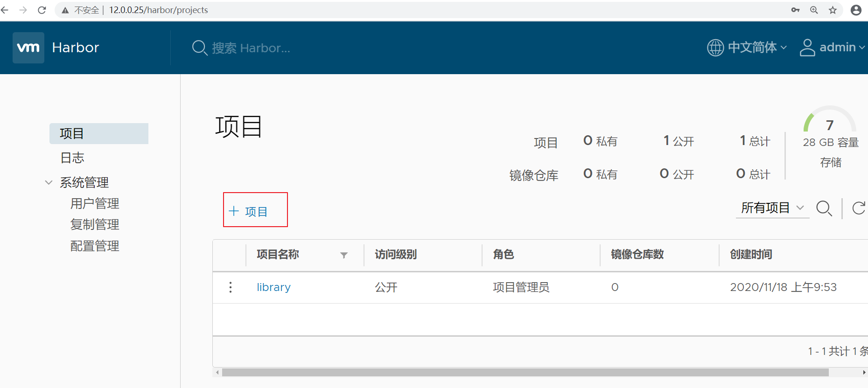Open 用户管理 in the sidebar
The height and width of the screenshot is (388, 868).
coord(95,204)
